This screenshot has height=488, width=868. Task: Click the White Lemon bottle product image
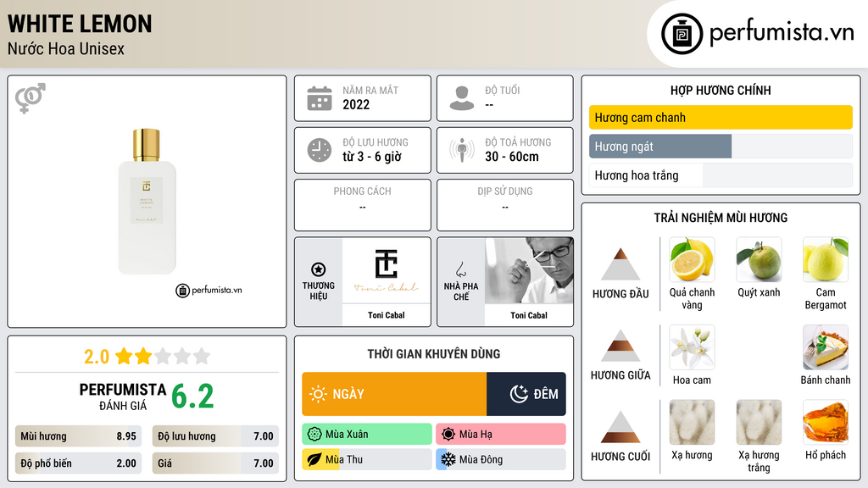pos(147,202)
